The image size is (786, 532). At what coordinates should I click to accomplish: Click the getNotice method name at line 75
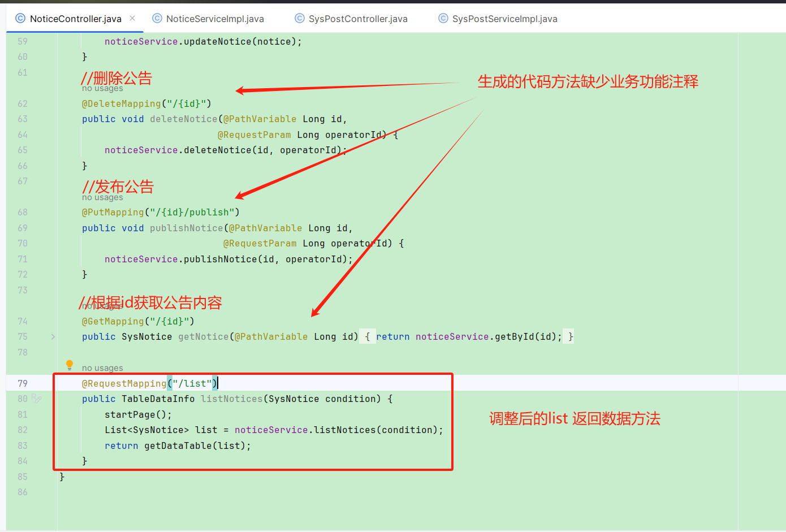pyautogui.click(x=204, y=336)
